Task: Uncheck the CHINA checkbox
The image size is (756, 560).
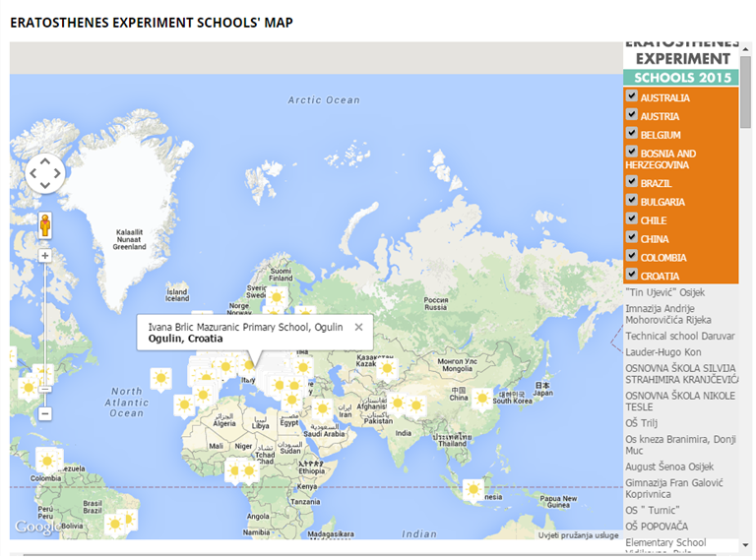Action: (632, 237)
